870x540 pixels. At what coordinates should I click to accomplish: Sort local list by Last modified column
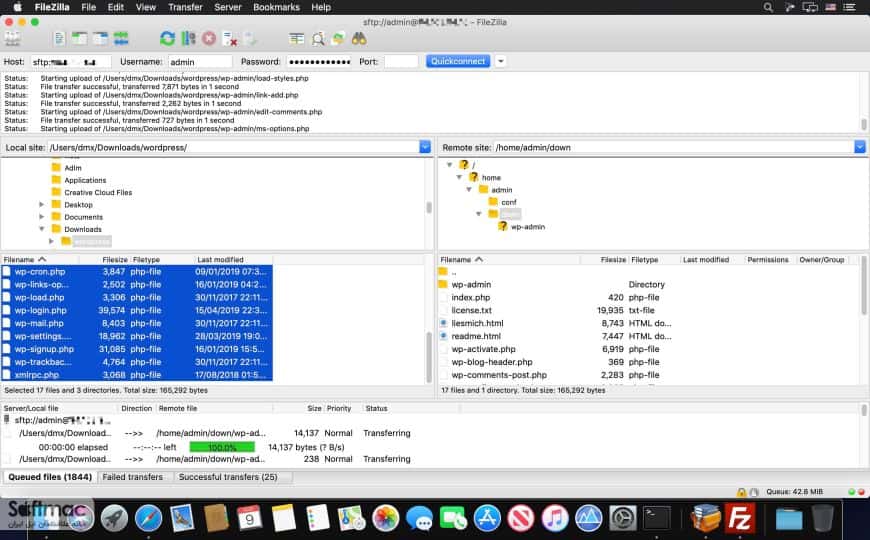233,260
